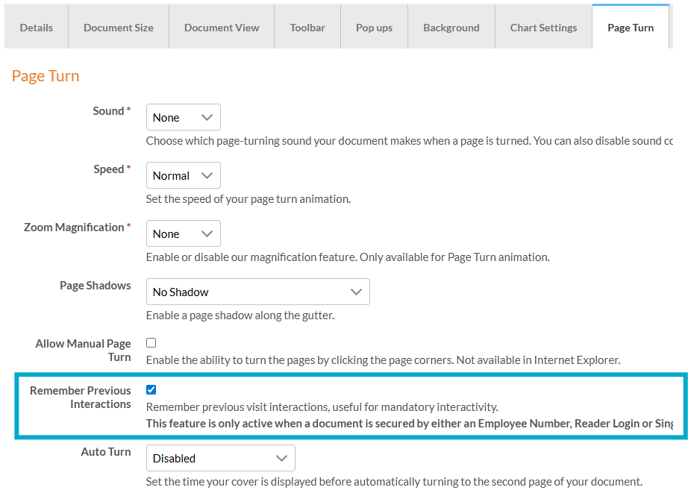Switch to the Document Size tab
The image size is (688, 496).
118,27
